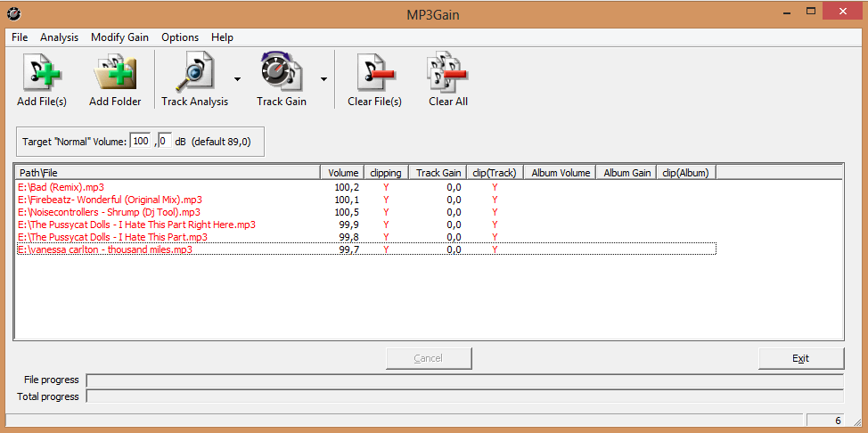Viewport: 868px width, 433px height.
Task: Sort by the clip(Track) column header
Action: 495,173
